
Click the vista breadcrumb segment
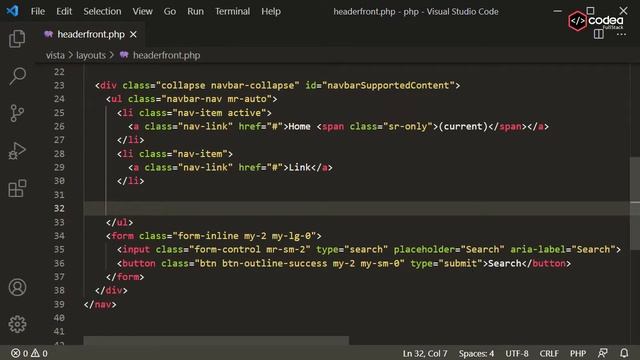(x=55, y=55)
